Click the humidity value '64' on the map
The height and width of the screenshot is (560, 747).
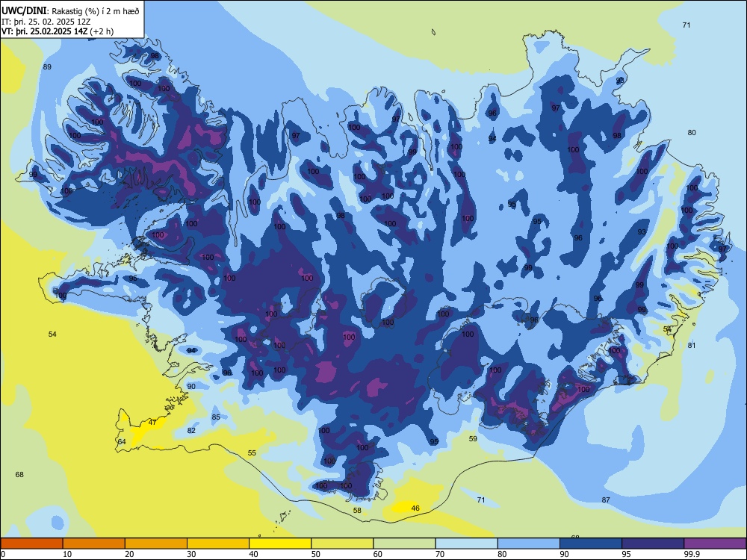coord(122,442)
